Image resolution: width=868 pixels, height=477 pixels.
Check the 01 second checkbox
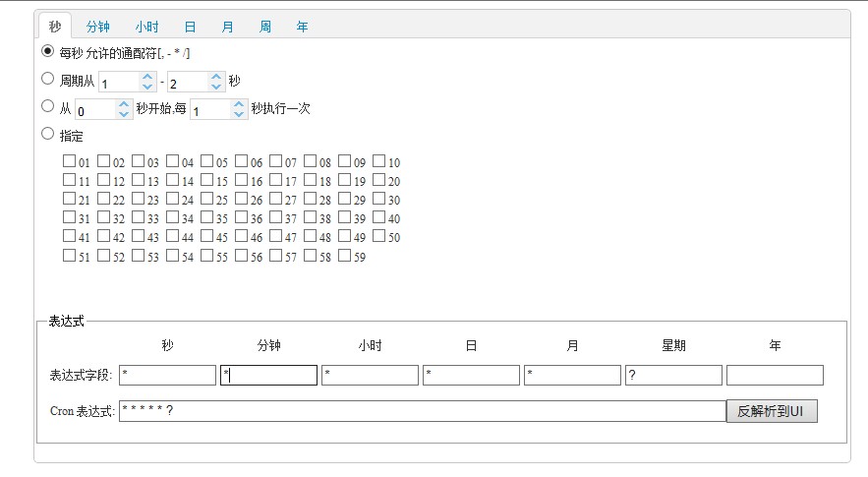(69, 161)
